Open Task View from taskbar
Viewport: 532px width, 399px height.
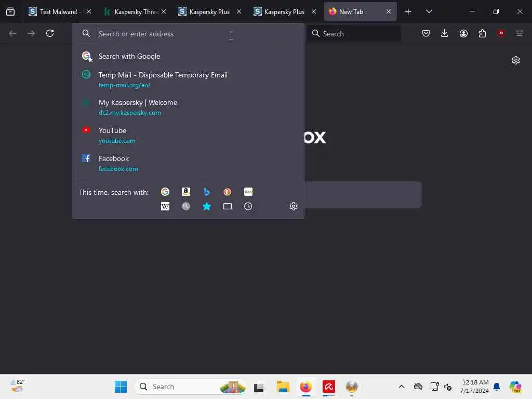[259, 387]
